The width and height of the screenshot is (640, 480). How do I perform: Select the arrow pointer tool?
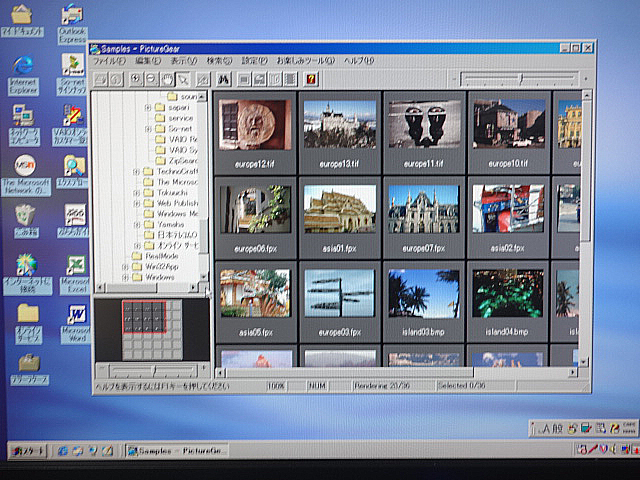point(184,79)
